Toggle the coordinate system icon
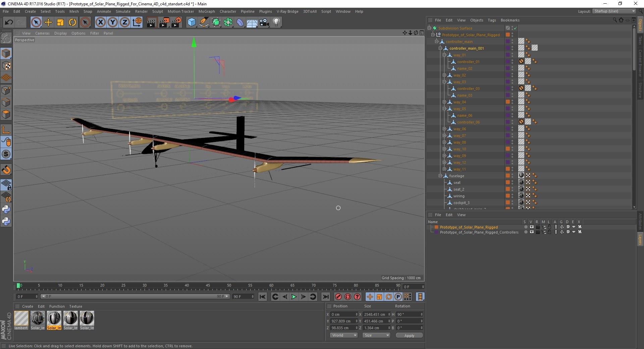 [x=137, y=22]
